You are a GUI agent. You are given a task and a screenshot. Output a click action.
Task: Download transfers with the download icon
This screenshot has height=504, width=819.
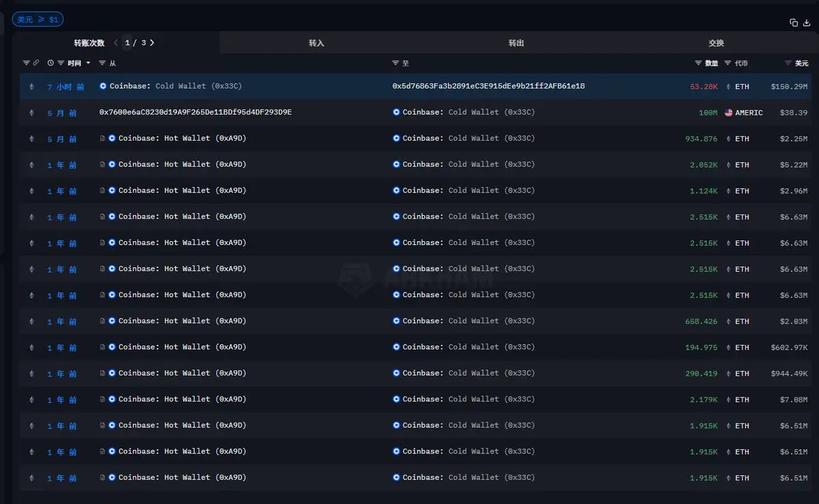tap(807, 23)
